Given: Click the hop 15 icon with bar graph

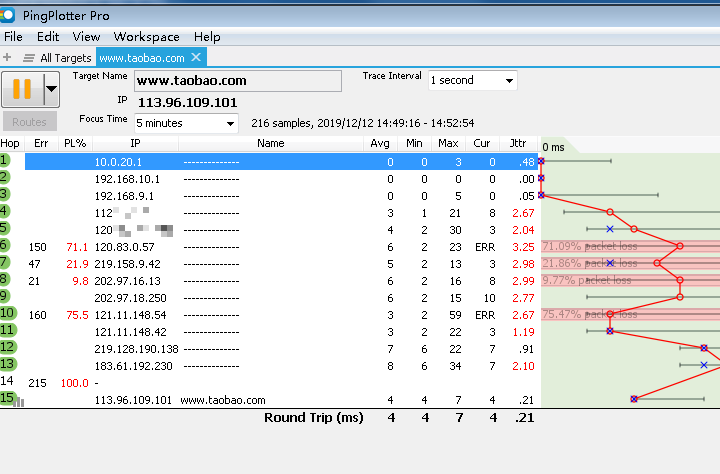Looking at the screenshot, I should [x=11, y=399].
